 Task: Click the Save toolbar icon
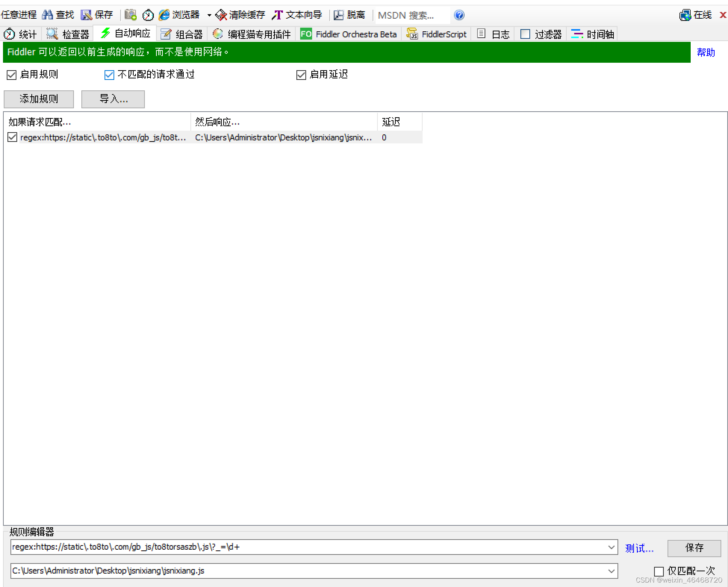pos(86,15)
